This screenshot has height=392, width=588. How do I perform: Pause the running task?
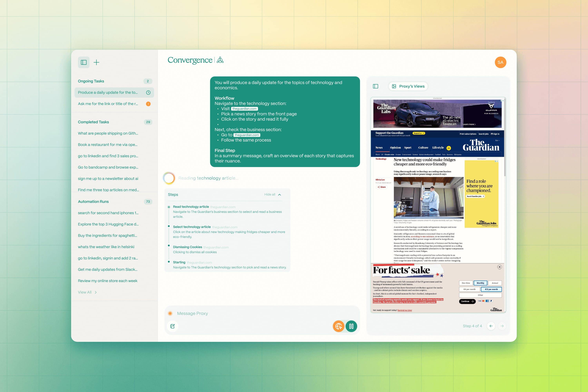coord(351,326)
